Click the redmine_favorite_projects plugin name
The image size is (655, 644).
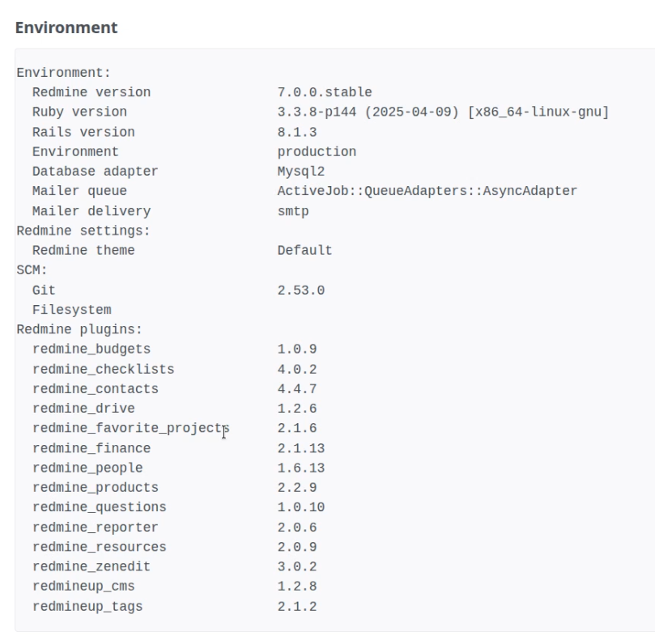click(x=131, y=428)
